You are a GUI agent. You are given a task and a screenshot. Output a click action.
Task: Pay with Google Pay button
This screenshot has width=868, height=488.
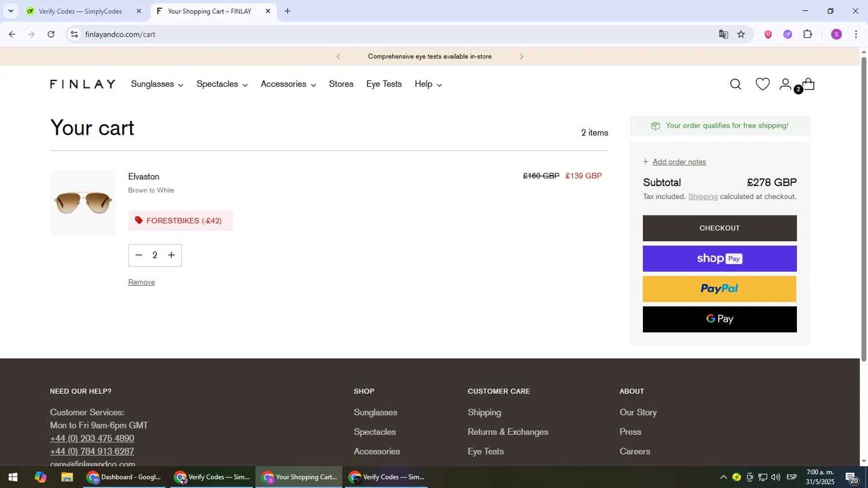coord(719,319)
